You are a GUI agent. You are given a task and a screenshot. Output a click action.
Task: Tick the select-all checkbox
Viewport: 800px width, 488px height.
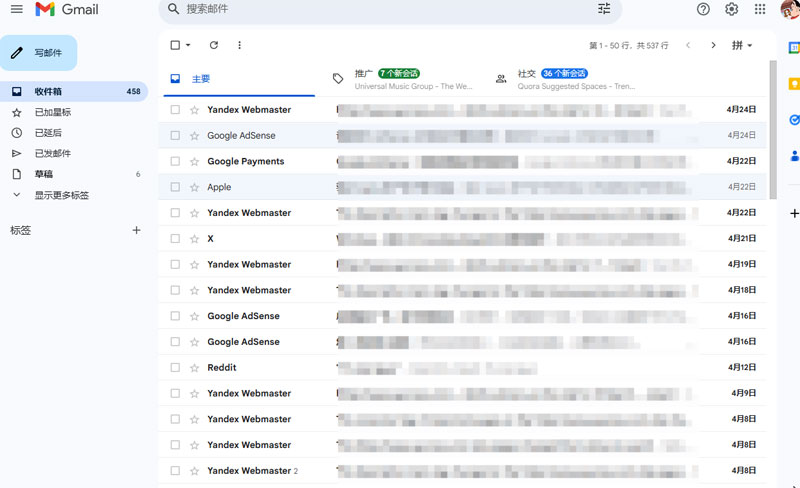point(175,45)
